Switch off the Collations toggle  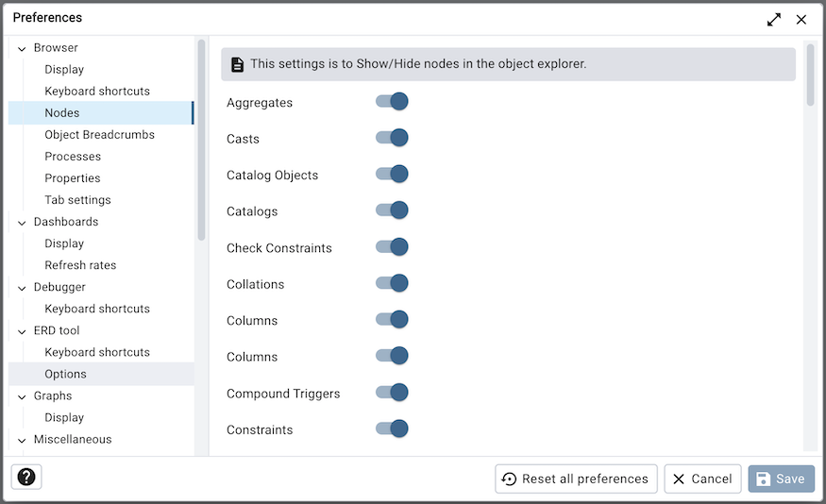392,283
